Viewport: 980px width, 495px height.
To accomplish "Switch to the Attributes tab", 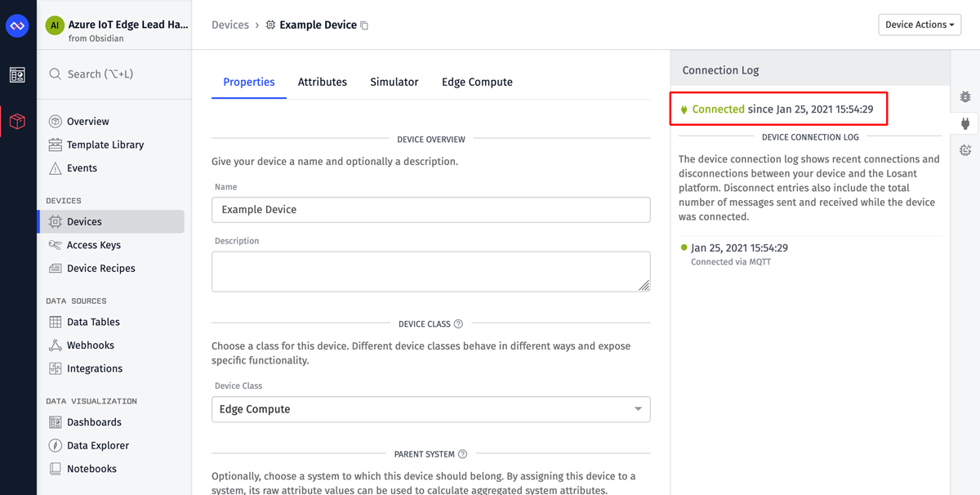I will pyautogui.click(x=323, y=82).
